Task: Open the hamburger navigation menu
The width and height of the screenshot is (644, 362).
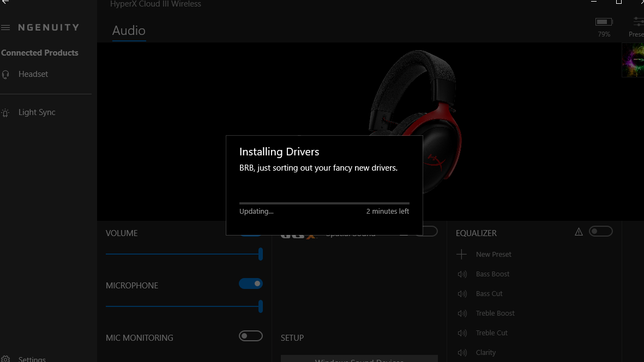Action: [5, 27]
